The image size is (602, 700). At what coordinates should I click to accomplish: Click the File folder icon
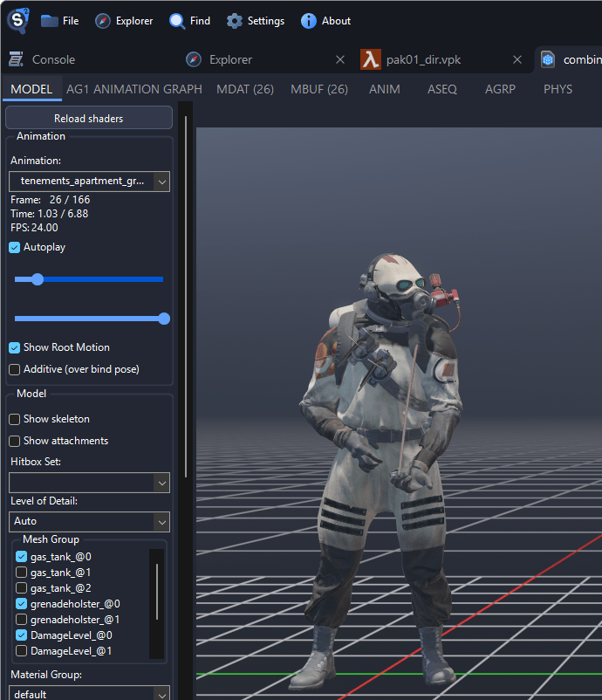[49, 21]
